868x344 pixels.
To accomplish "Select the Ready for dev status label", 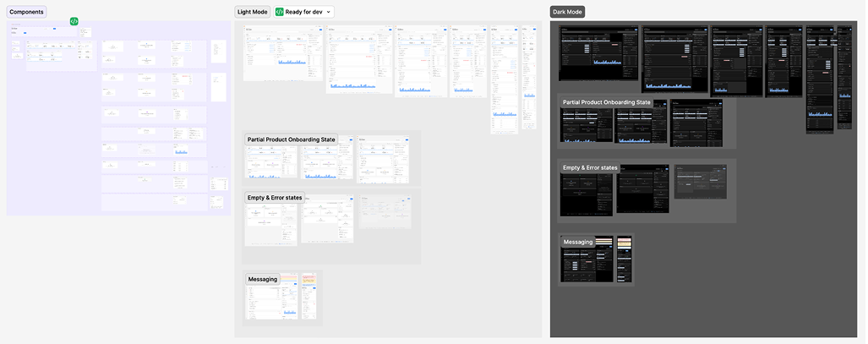I will click(303, 12).
